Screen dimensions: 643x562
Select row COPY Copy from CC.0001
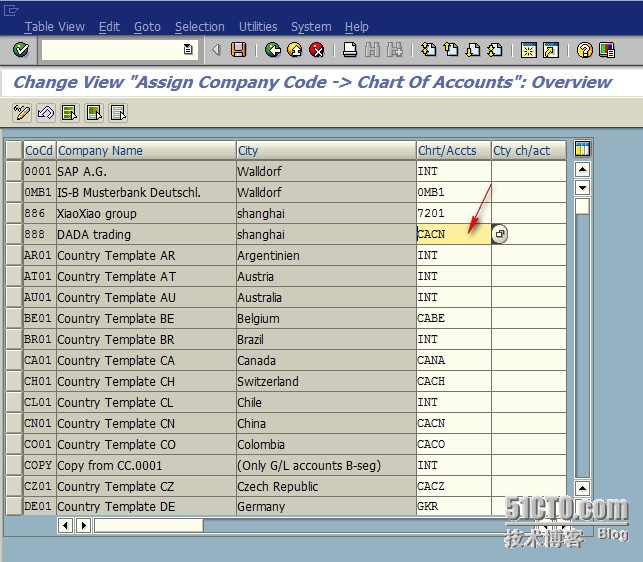pos(14,465)
